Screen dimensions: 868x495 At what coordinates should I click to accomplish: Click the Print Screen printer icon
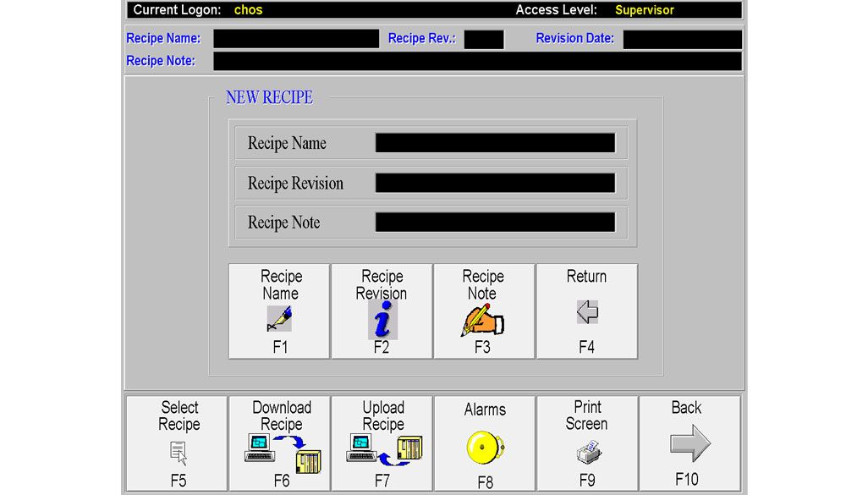586,453
